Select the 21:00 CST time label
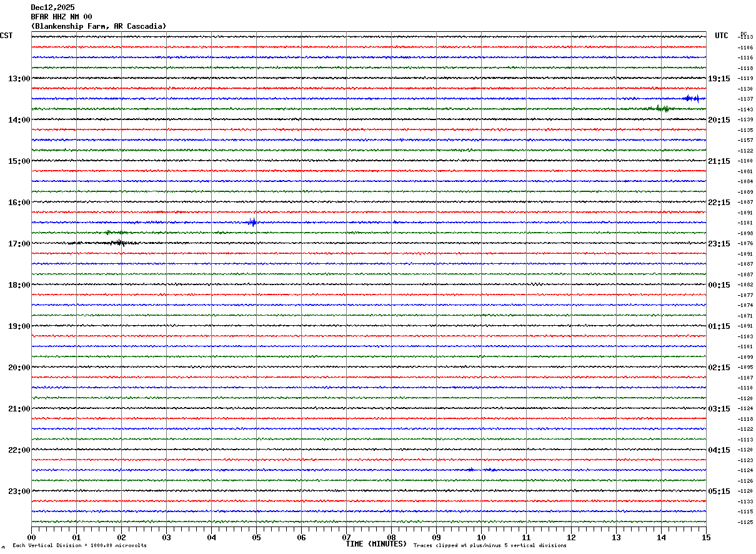756x554 pixels. [x=19, y=409]
